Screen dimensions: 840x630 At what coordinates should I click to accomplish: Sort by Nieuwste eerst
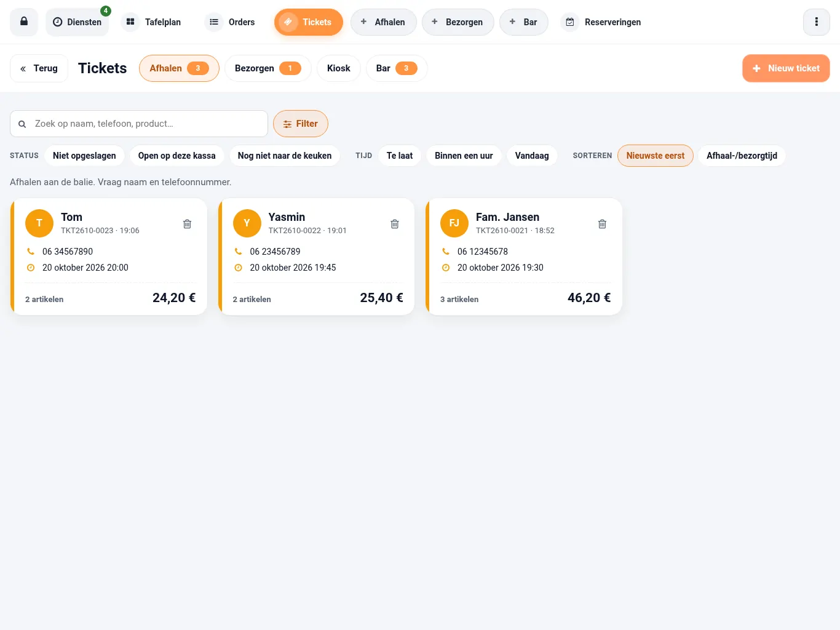656,156
